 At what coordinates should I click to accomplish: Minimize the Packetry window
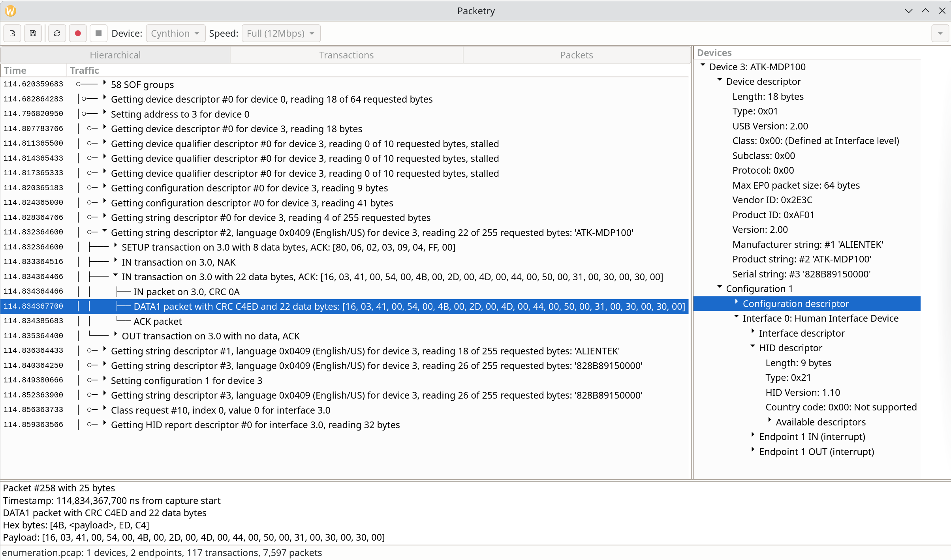click(909, 11)
